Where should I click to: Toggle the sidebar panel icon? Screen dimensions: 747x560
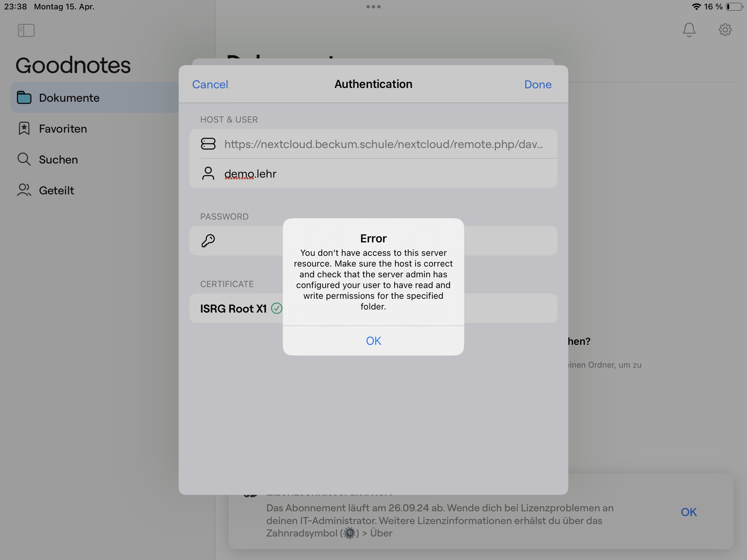click(x=26, y=30)
